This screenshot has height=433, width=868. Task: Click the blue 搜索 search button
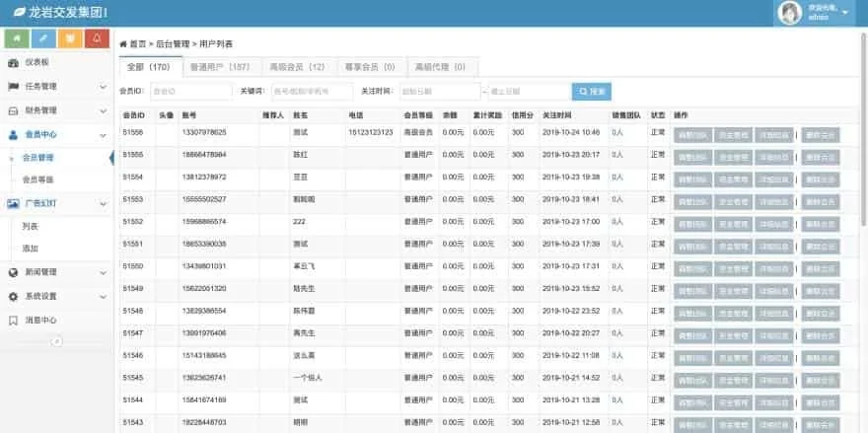[x=592, y=92]
